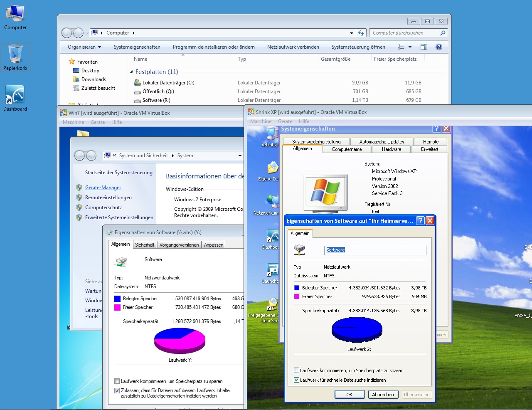
Task: Click the Explorer back navigation arrow
Action: click(x=66, y=33)
